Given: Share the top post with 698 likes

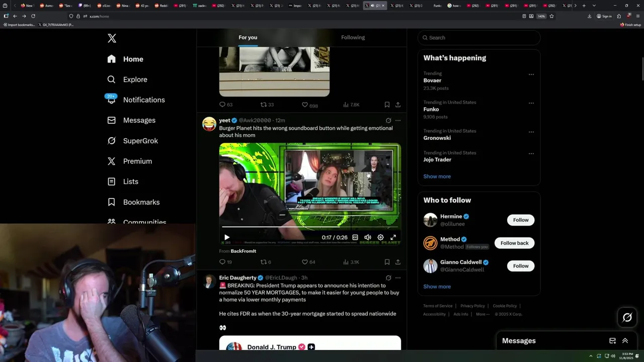Looking at the screenshot, I should coord(398,105).
